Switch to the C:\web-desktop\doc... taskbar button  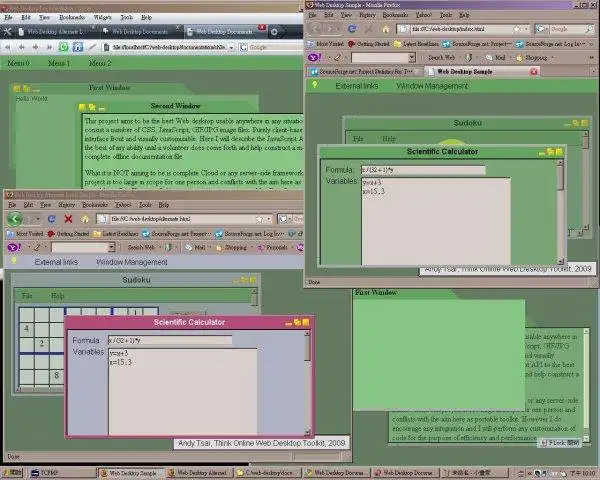(x=269, y=473)
